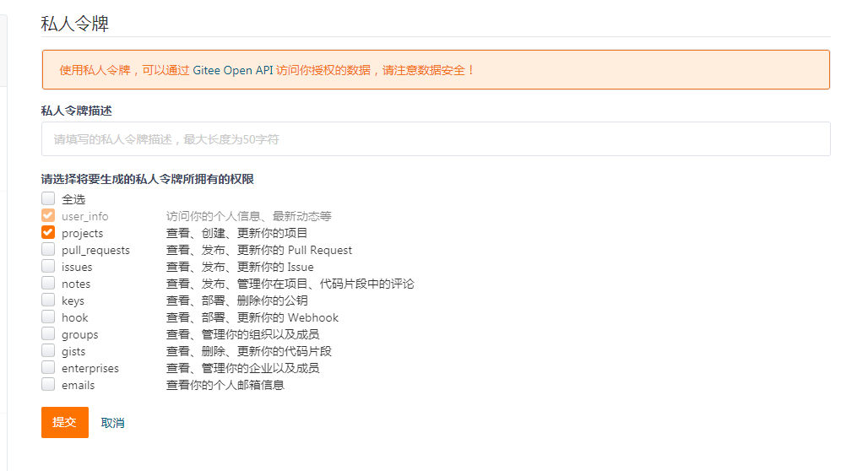Image resolution: width=868 pixels, height=471 pixels.
Task: Submit the form with the 提交 button
Action: (x=65, y=422)
